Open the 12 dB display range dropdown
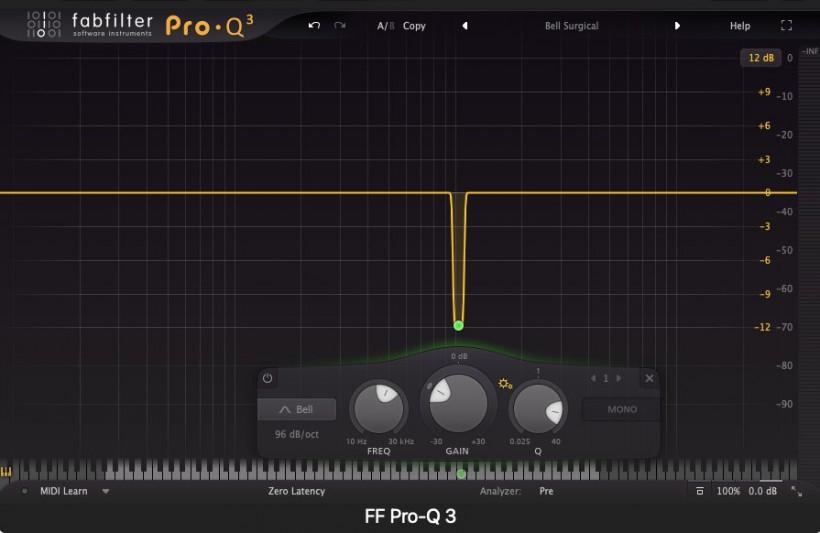This screenshot has height=533, width=820. click(x=761, y=58)
